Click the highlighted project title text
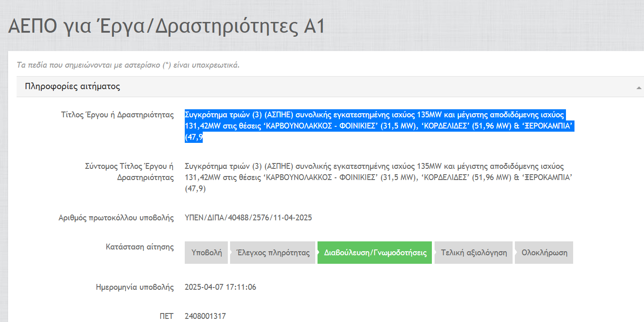Screen dimensions: 644x322 [379, 126]
